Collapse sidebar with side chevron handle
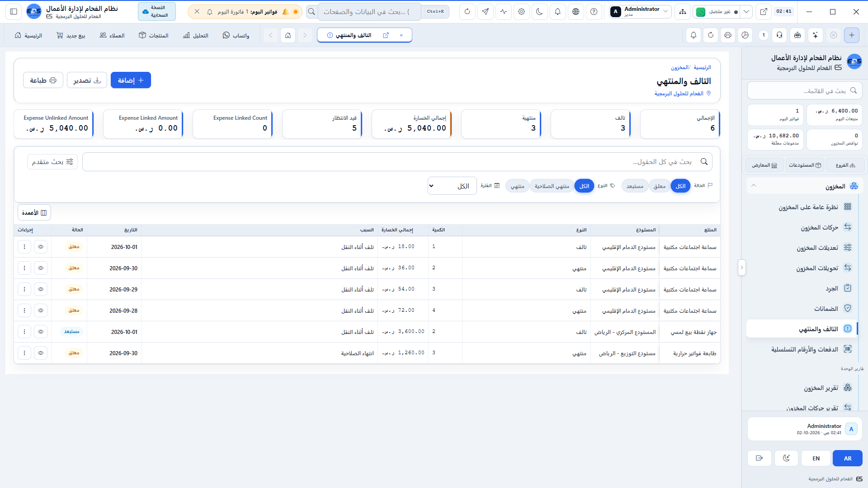 coord(741,267)
